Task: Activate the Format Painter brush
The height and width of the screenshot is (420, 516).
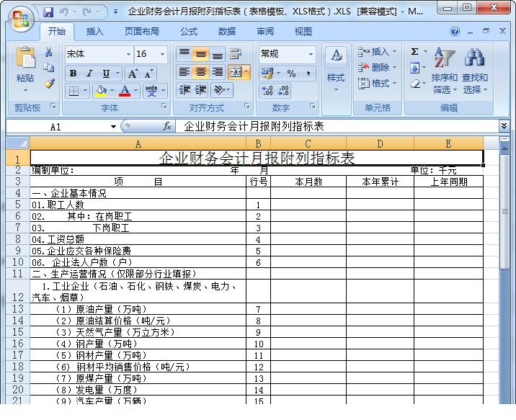Action: (x=49, y=84)
